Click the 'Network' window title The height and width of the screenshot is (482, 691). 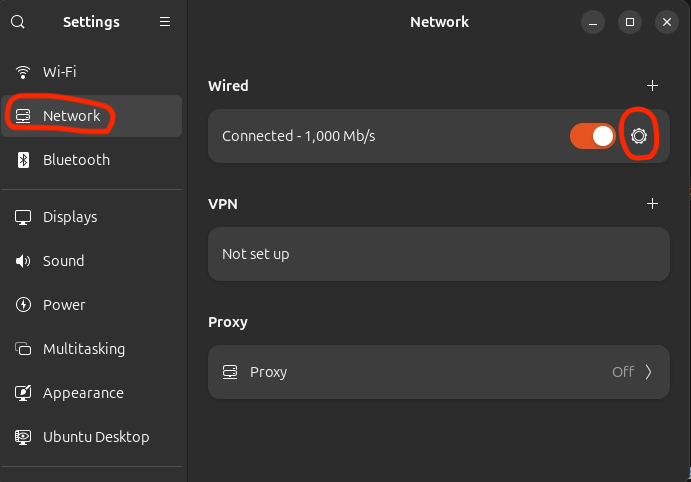439,22
